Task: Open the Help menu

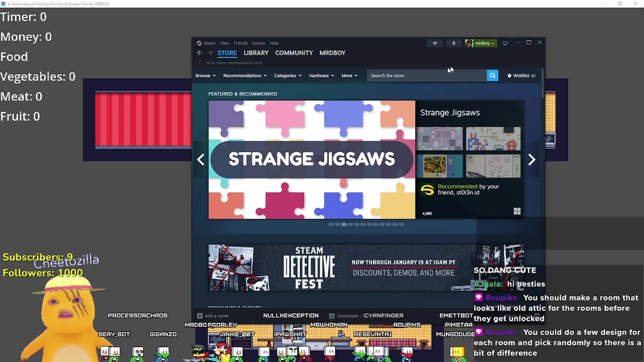Action: [274, 43]
